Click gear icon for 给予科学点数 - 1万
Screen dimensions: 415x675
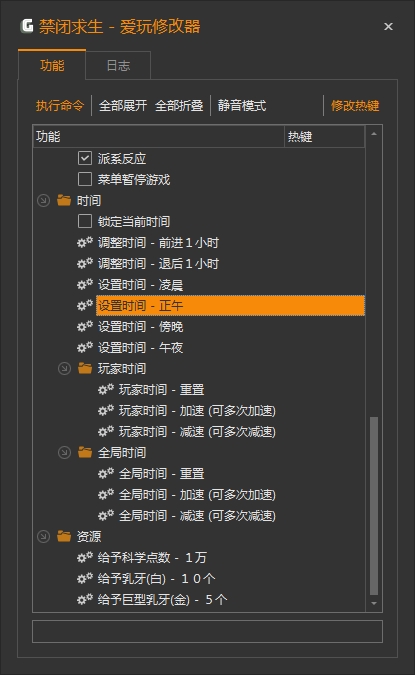(x=85, y=557)
